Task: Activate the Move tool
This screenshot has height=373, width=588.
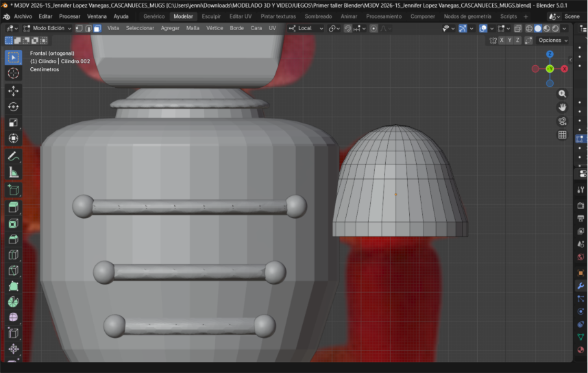Action: [13, 91]
